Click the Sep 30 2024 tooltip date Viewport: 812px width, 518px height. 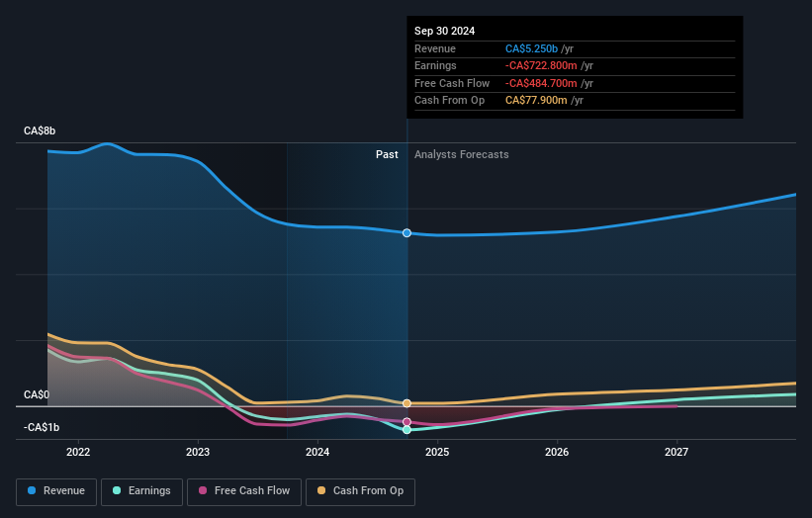(444, 31)
